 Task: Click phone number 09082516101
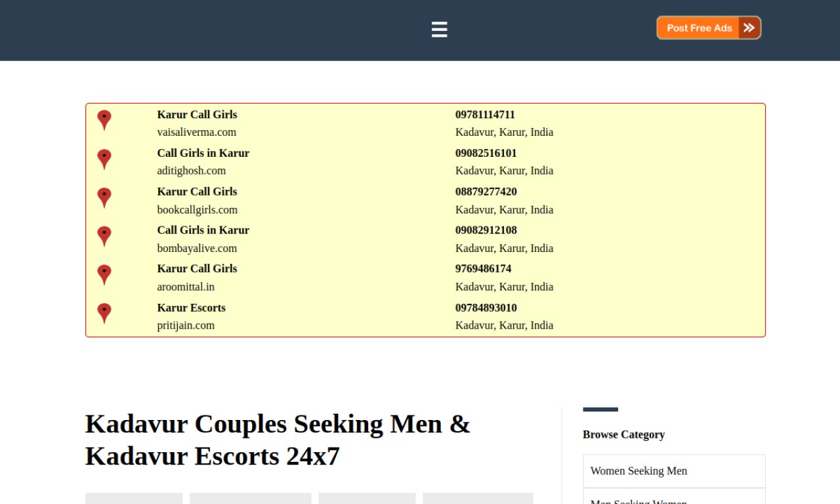click(x=486, y=153)
